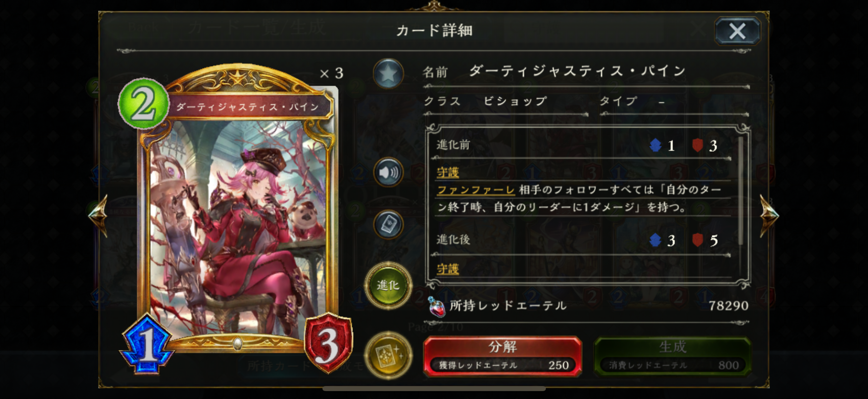Tap the gold premium card icon
868x399 pixels.
[388, 356]
